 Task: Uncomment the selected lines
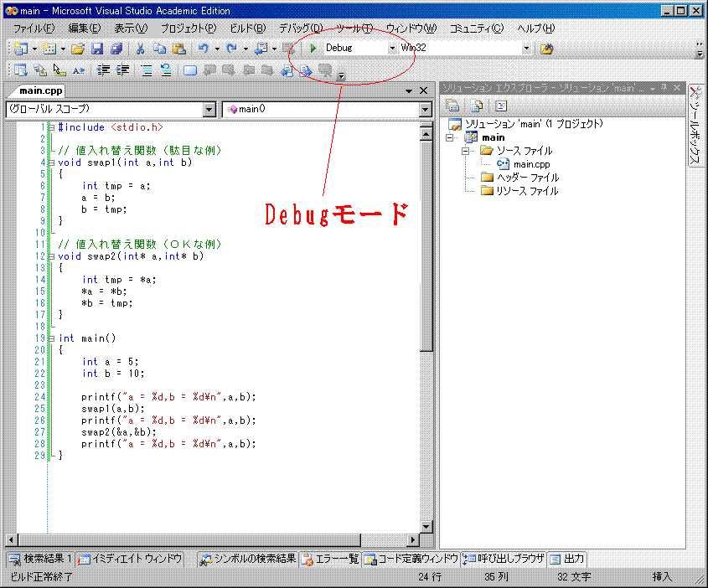166,70
